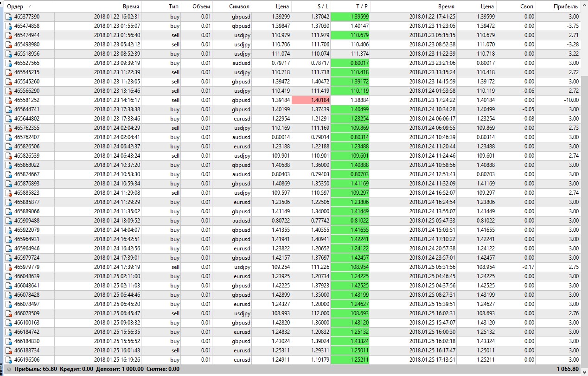Screen dimensions: 588x376
Task: Select the icon of order 465964946
Action: click(x=9, y=249)
